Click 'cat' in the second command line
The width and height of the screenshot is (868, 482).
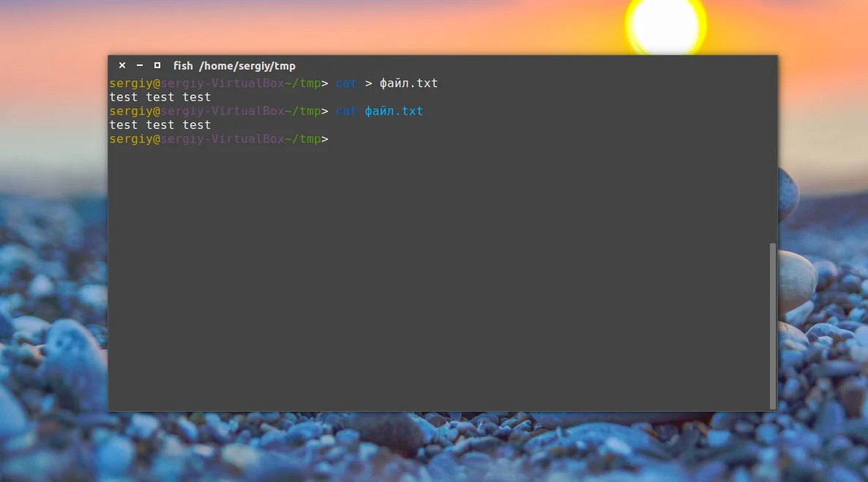tap(346, 111)
